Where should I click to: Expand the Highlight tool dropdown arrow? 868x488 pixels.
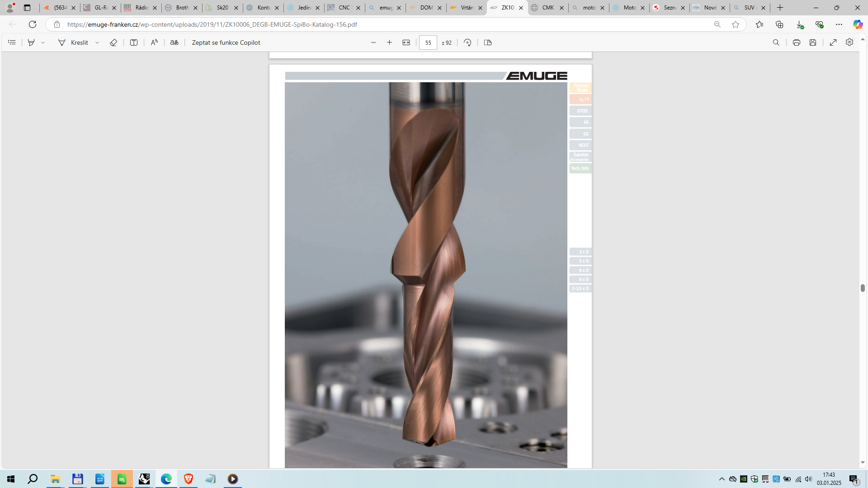tap(43, 42)
